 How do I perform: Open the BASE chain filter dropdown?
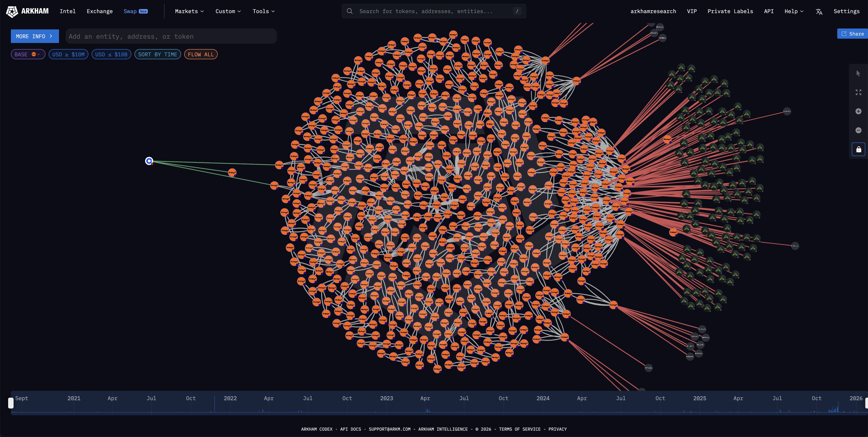(28, 54)
